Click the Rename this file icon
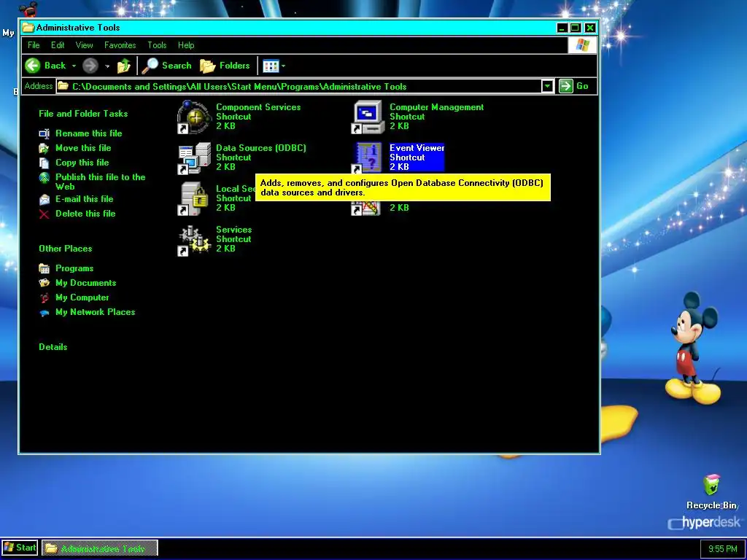The height and width of the screenshot is (560, 747). [x=44, y=134]
